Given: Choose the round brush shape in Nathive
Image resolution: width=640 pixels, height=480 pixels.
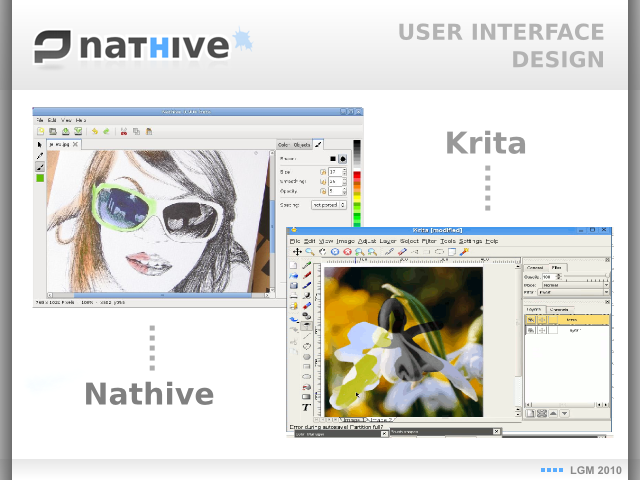Looking at the screenshot, I should click(342, 159).
